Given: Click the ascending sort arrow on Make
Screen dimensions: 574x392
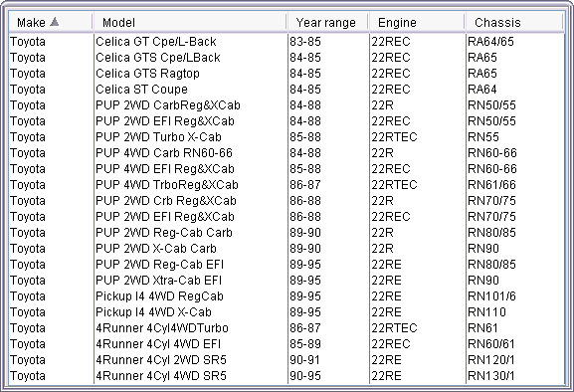Looking at the screenshot, I should point(54,22).
